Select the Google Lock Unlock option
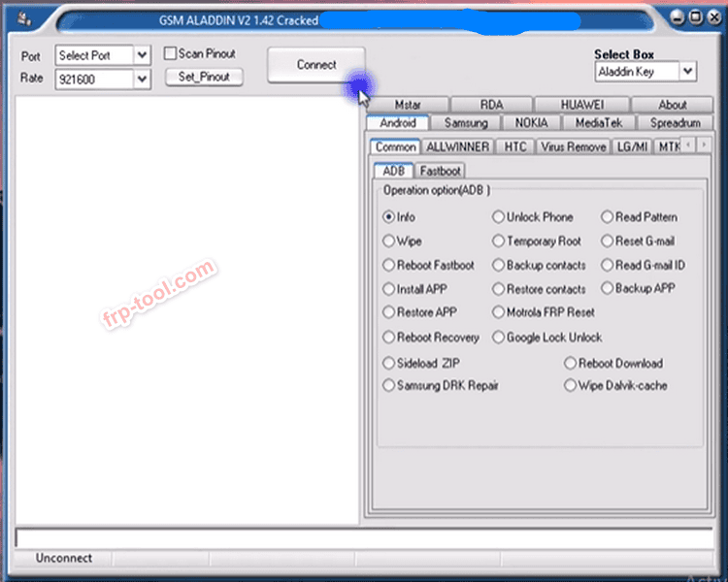Screen dimensions: 728x582 click(x=499, y=338)
